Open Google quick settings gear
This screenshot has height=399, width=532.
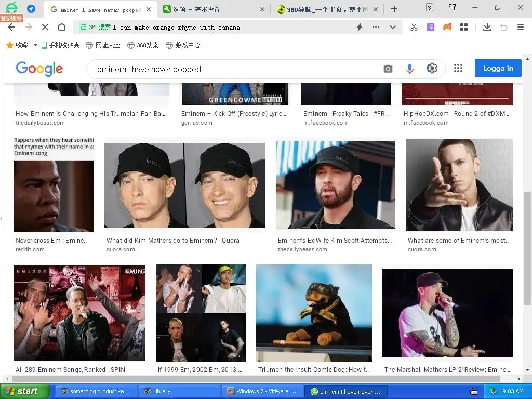click(x=432, y=68)
